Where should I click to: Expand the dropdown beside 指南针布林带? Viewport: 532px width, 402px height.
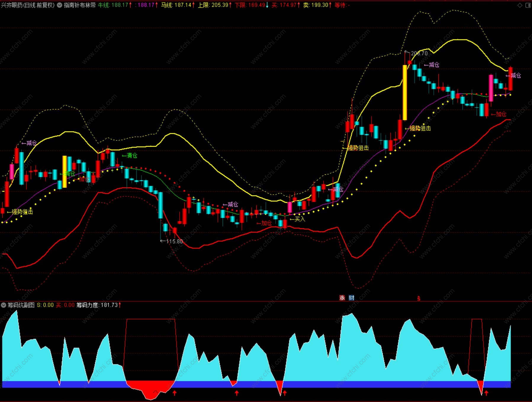[x=60, y=5]
